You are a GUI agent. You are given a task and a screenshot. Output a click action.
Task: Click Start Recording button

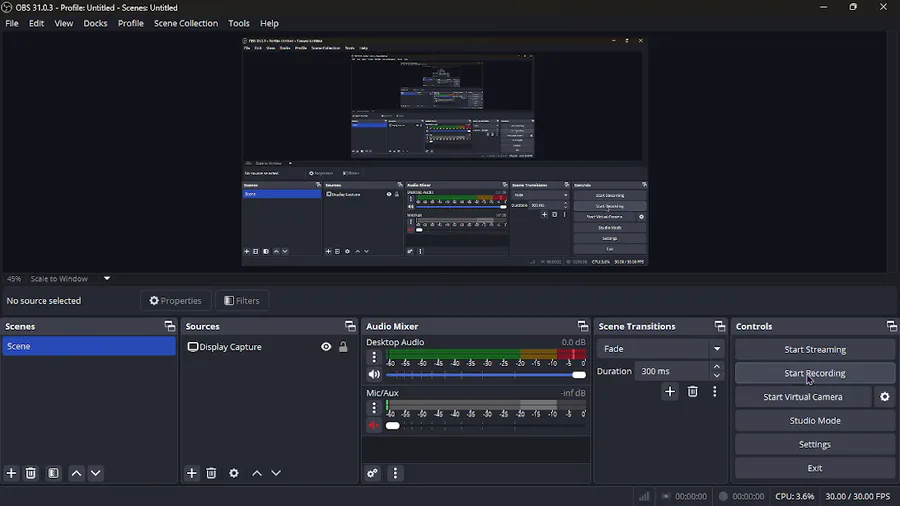click(x=815, y=373)
